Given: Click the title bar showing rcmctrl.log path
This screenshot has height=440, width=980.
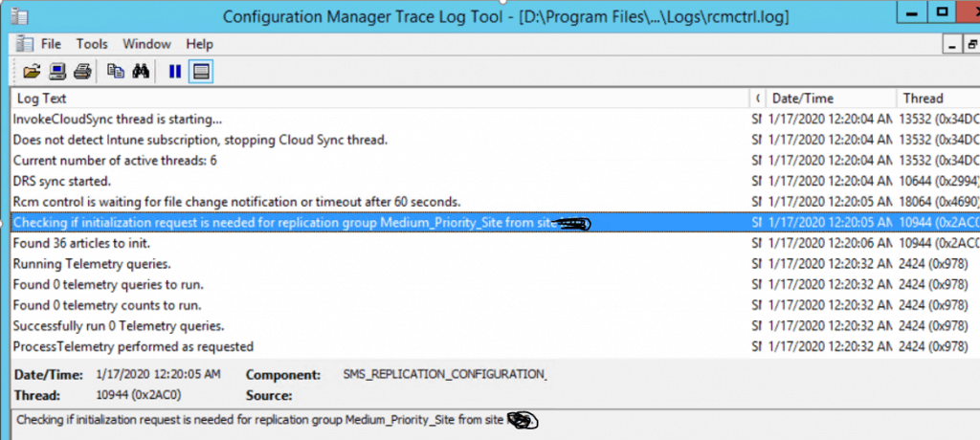Looking at the screenshot, I should click(x=505, y=17).
